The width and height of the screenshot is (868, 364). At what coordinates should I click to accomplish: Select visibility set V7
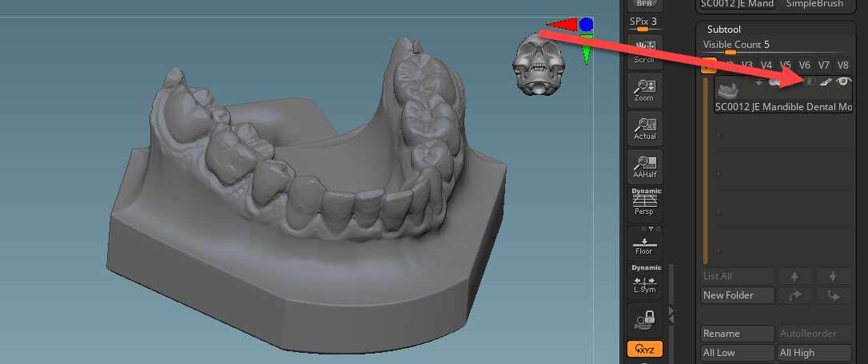(x=824, y=65)
